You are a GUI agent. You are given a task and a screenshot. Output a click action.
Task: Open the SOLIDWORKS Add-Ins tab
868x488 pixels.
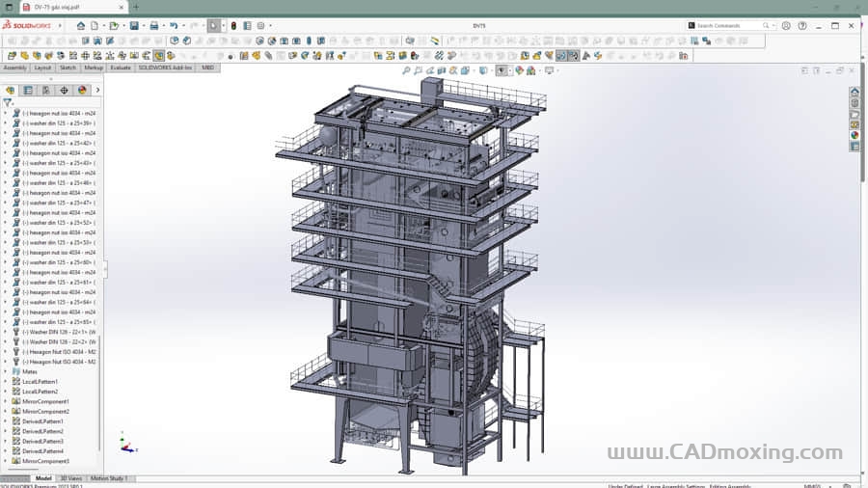[x=165, y=68]
